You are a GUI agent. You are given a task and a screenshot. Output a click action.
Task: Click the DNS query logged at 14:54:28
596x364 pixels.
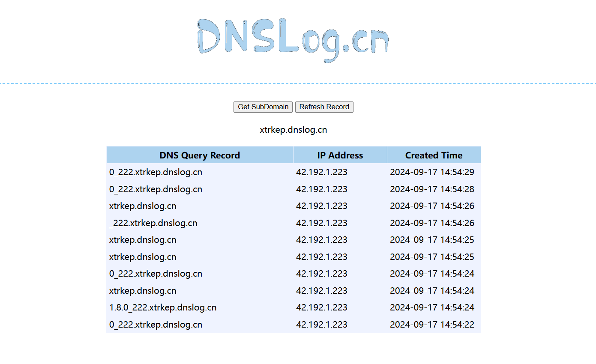click(x=156, y=189)
